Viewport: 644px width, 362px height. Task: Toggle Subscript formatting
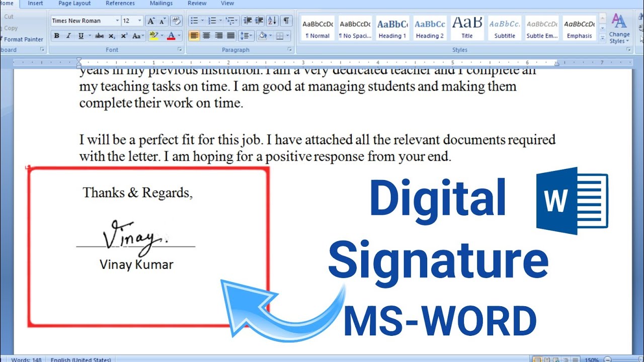click(x=112, y=36)
